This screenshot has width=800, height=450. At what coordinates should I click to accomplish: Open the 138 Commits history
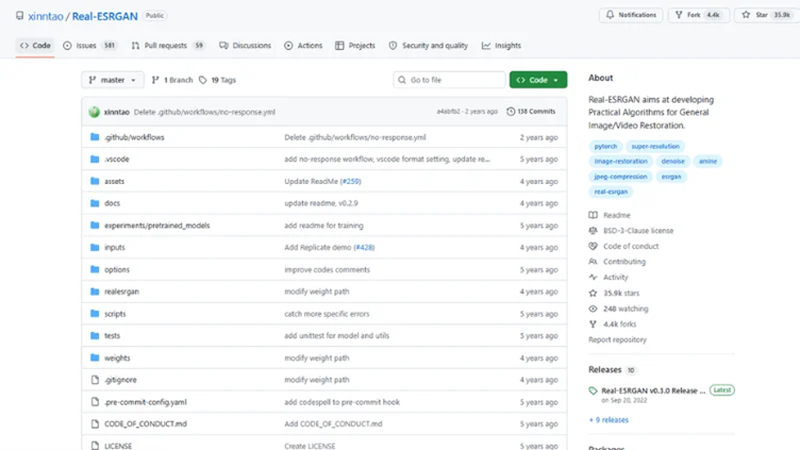[531, 111]
